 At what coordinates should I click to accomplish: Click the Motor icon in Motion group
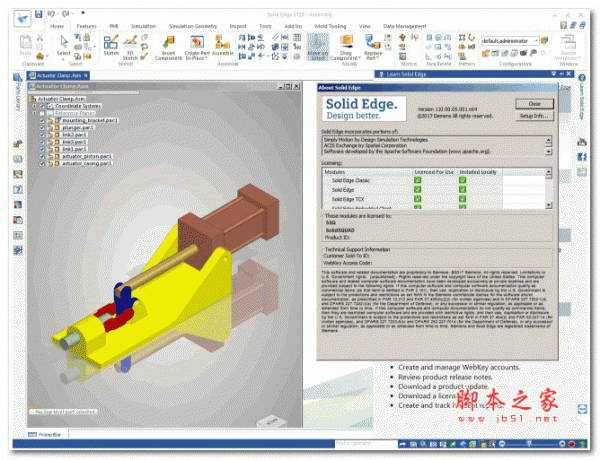[402, 38]
